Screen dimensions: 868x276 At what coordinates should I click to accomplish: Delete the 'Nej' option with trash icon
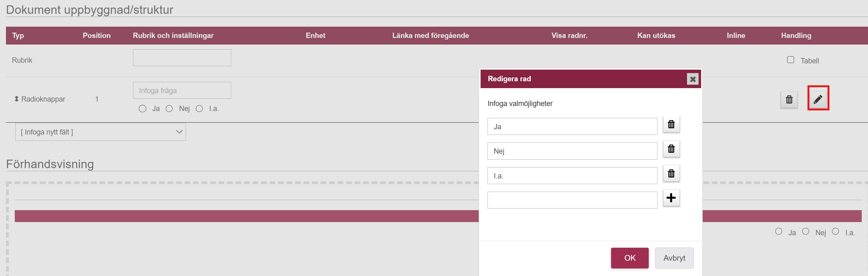pos(671,149)
